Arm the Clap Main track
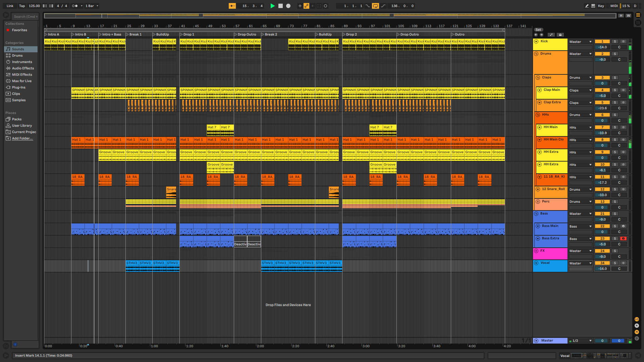644x362 pixels. pyautogui.click(x=623, y=90)
